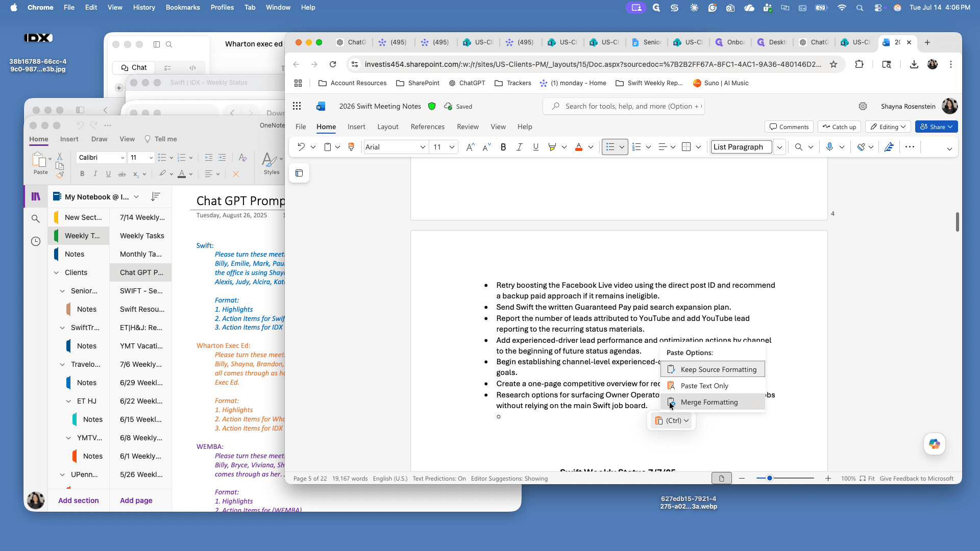Click Word's Bold formatting icon
The height and width of the screenshot is (551, 980).
[x=503, y=147]
